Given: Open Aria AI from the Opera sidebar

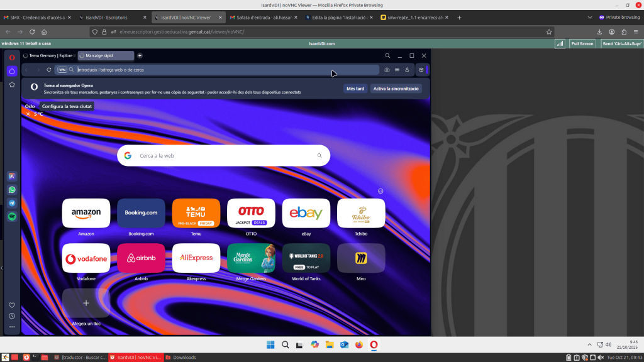Looking at the screenshot, I should [x=12, y=177].
